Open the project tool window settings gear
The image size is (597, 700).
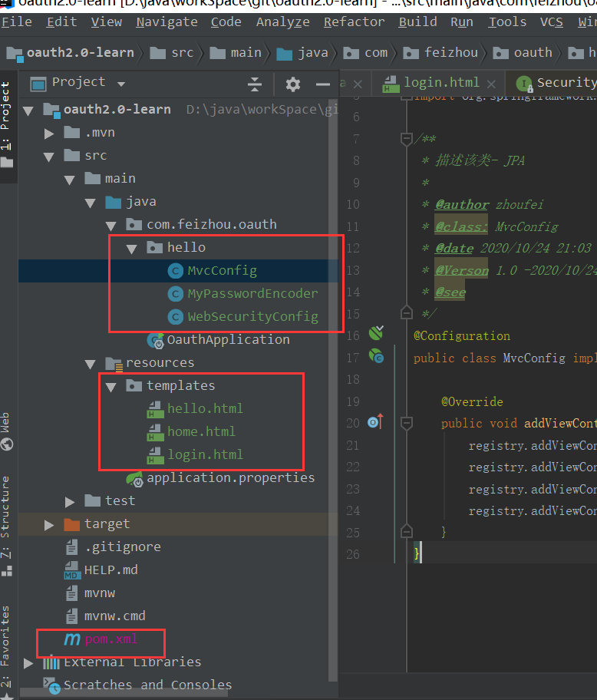pyautogui.click(x=292, y=84)
